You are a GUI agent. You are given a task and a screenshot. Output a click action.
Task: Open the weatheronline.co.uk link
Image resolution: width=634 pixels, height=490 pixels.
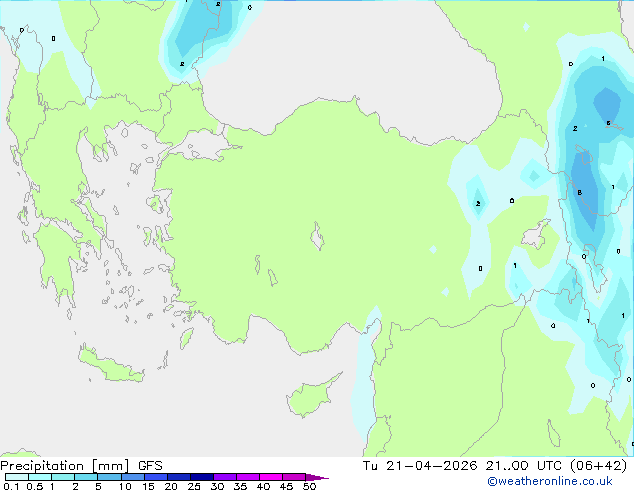click(550, 481)
